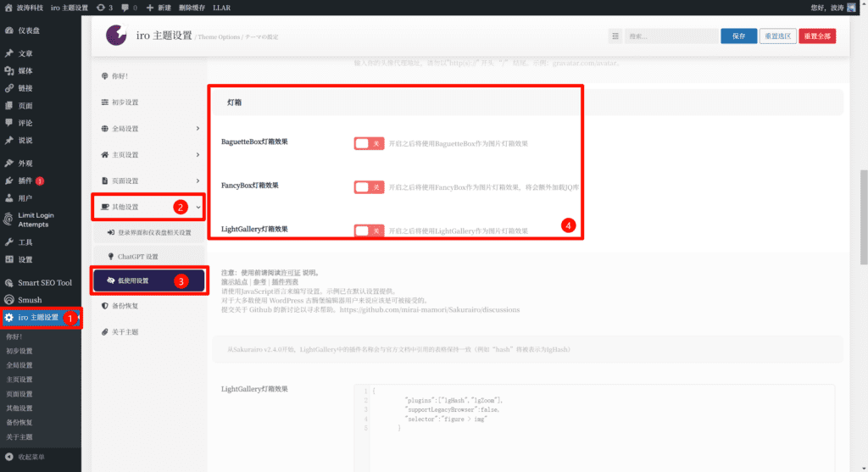Viewport: 868px width, 472px height.
Task: Open 其他设置 in the admin sidebar submenu
Action: [19, 408]
